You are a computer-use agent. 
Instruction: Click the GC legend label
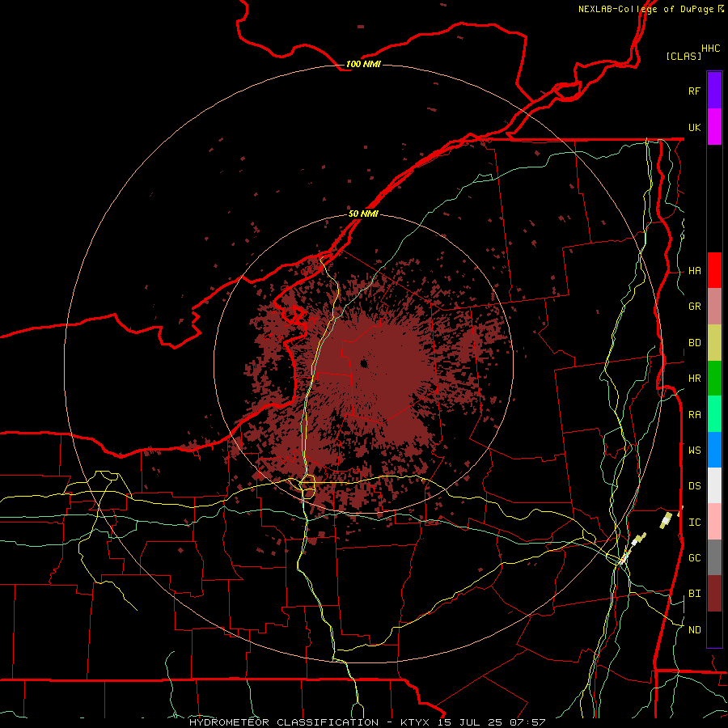pyautogui.click(x=694, y=558)
